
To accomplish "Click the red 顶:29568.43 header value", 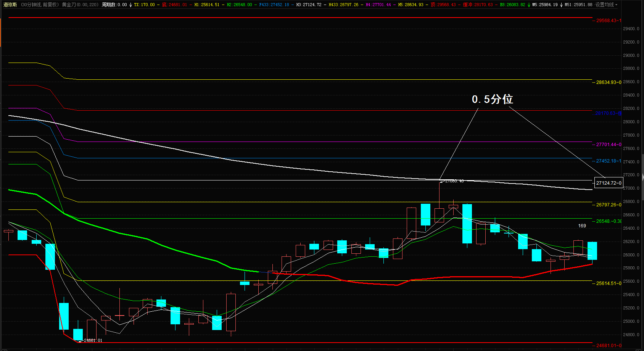I will (443, 5).
